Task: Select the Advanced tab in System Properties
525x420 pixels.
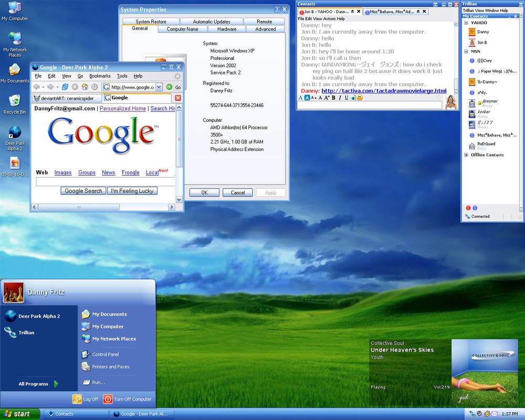Action: (265, 29)
